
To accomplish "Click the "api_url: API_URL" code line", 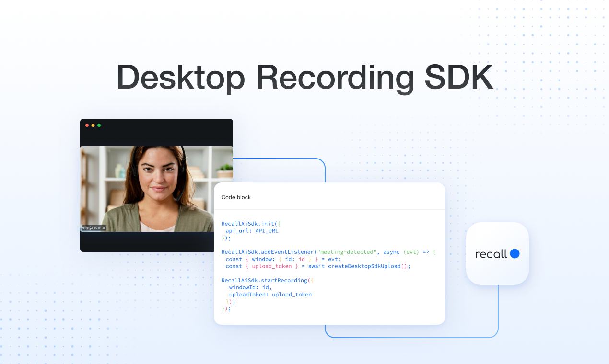I will click(x=252, y=231).
